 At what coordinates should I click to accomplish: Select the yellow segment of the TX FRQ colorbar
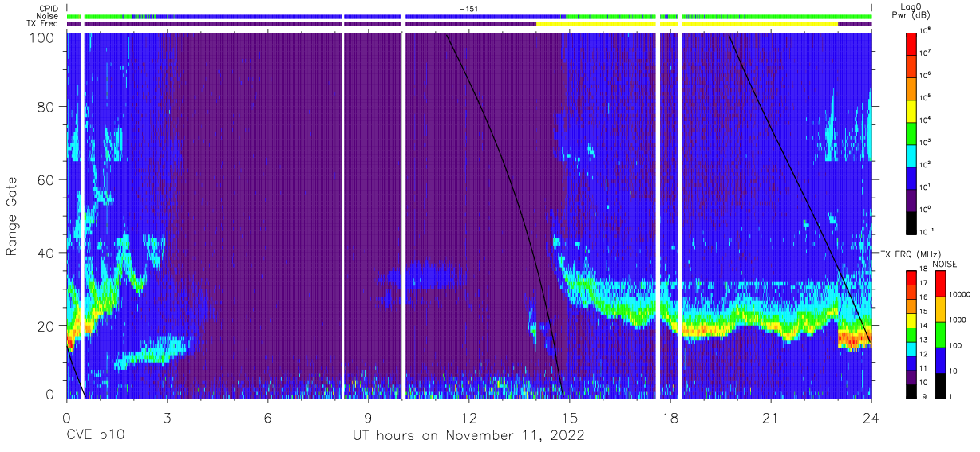pos(912,320)
